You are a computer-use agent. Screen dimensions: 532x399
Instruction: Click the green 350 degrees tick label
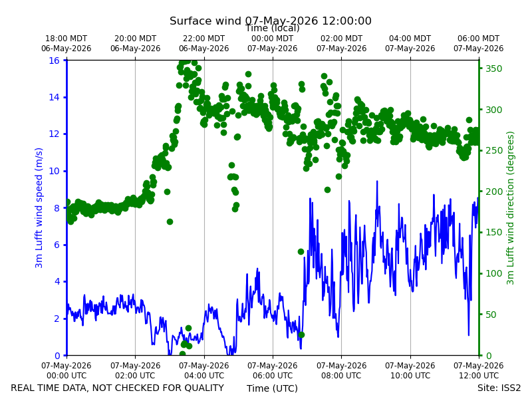[494, 68]
